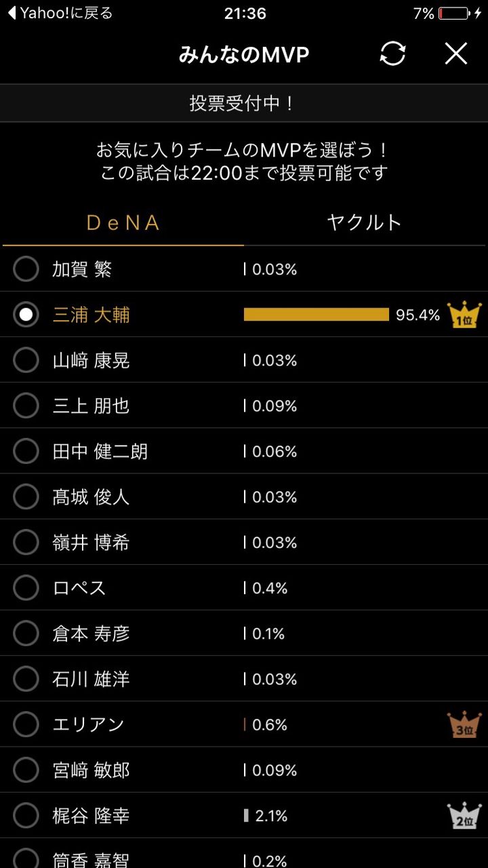The width and height of the screenshot is (488, 868).
Task: Close the みんなのMVP panel with X
Action: [x=456, y=54]
